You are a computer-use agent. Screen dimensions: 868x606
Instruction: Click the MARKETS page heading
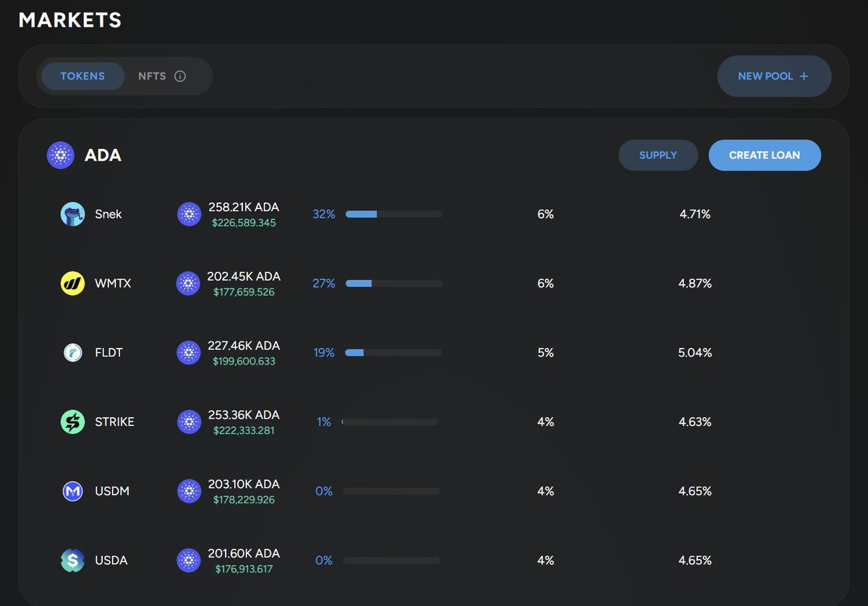70,20
